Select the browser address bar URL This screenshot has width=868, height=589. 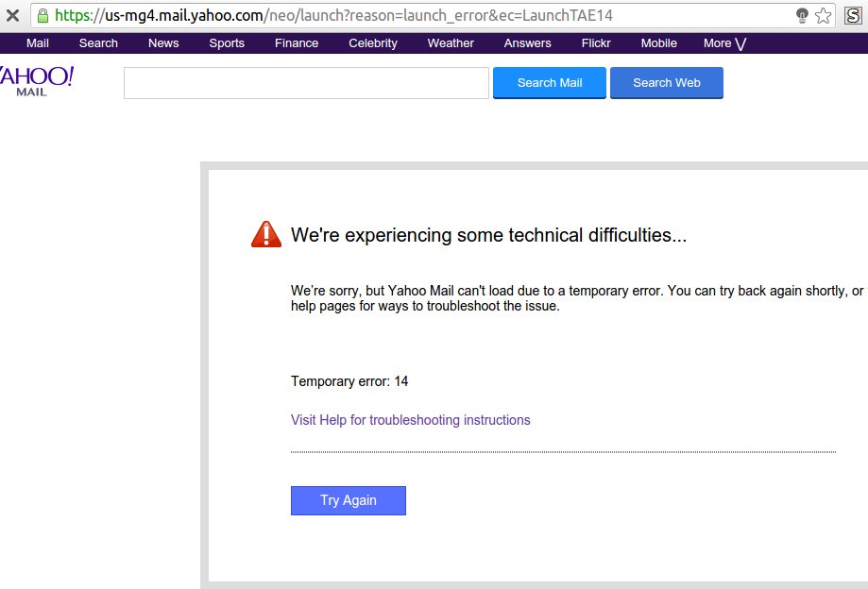coord(333,15)
